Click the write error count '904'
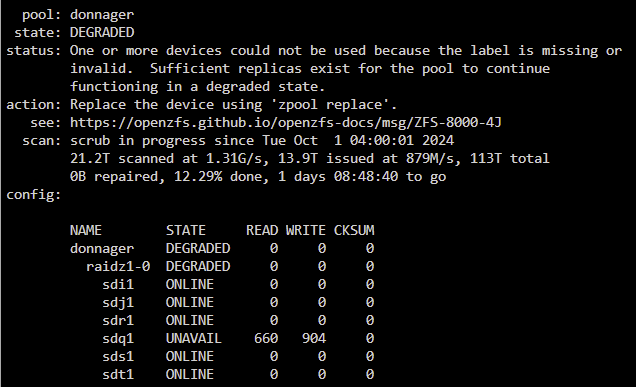This screenshot has width=636, height=387. [x=314, y=338]
